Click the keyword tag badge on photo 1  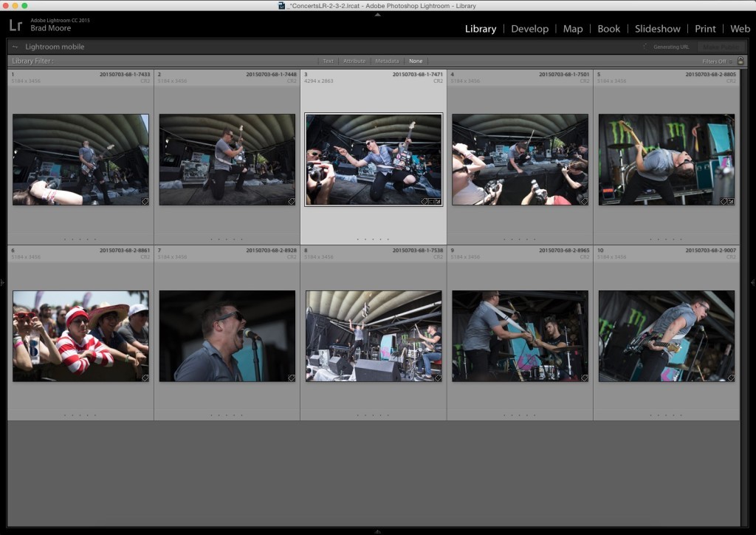pos(145,200)
